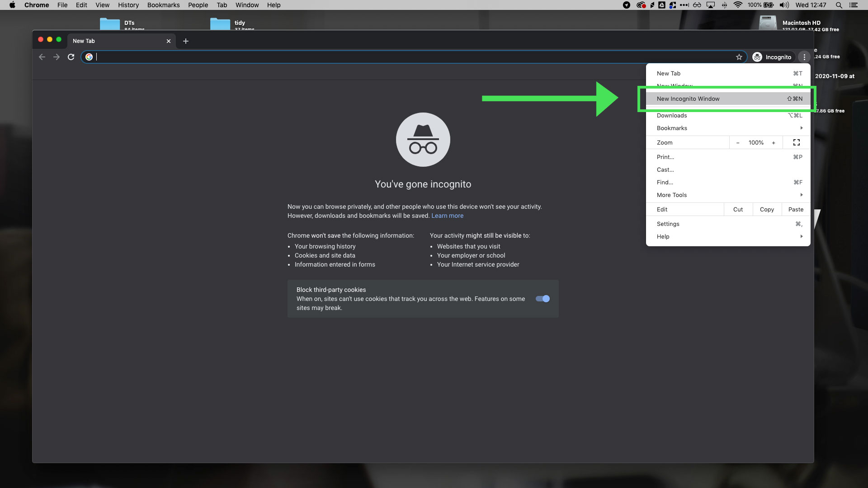Open the Macintosh HD drive icon
The image size is (868, 488).
point(768,23)
